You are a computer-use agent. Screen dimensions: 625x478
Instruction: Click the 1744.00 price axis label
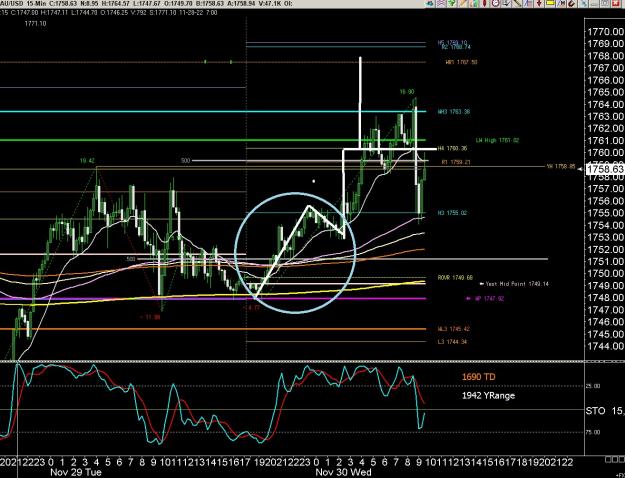[x=605, y=346]
